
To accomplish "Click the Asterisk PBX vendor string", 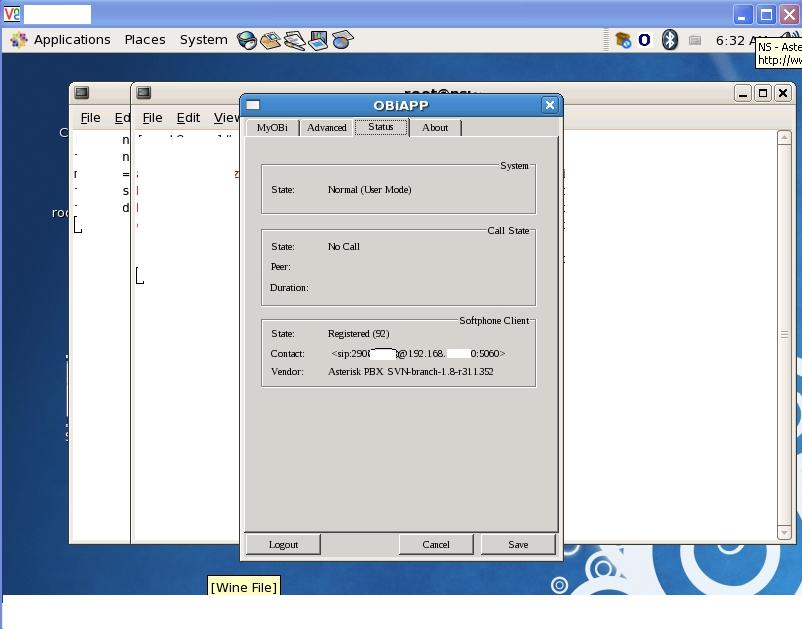I will tap(411, 372).
